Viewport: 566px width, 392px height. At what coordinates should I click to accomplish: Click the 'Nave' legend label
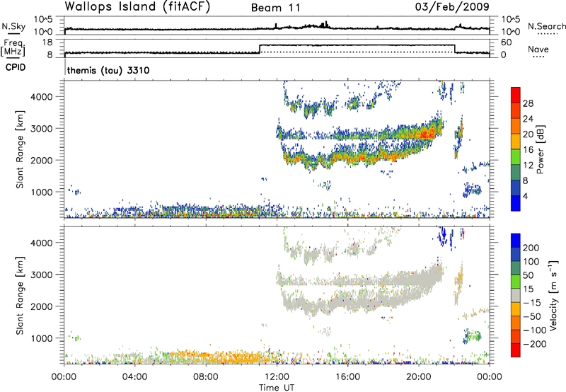pos(538,49)
